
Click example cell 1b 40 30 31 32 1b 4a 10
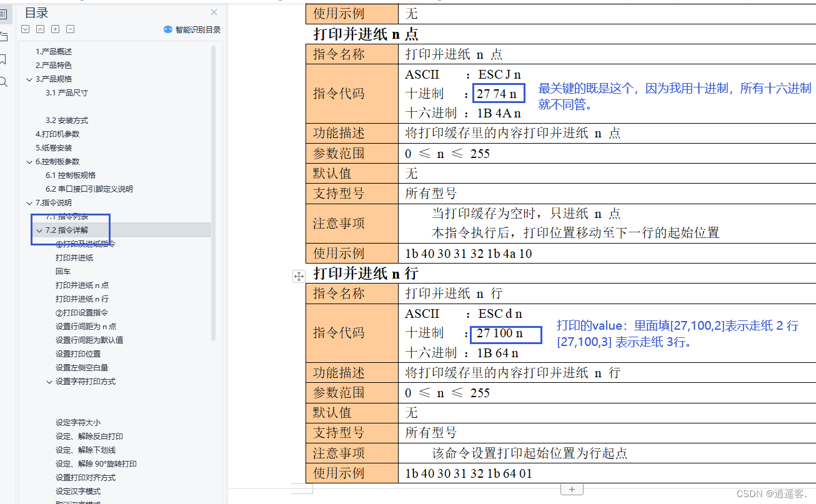tap(469, 254)
